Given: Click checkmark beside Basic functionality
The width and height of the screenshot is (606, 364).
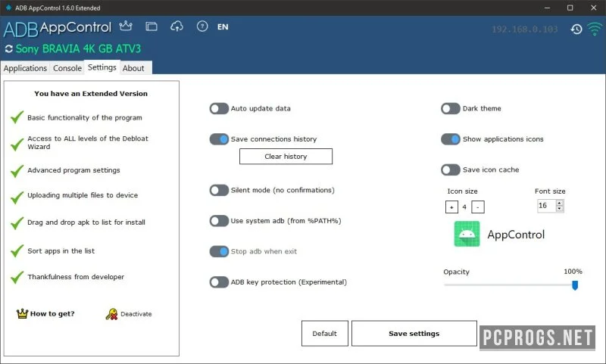Looking at the screenshot, I should [x=17, y=117].
